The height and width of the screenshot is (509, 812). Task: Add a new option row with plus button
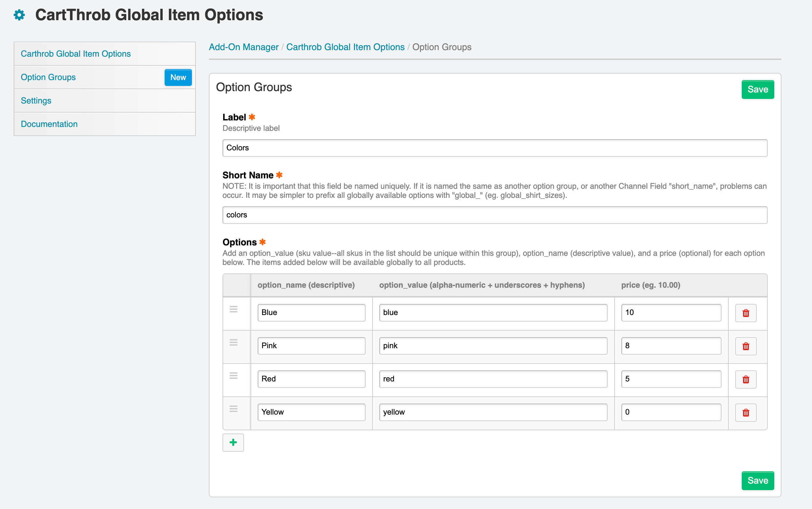tap(233, 442)
